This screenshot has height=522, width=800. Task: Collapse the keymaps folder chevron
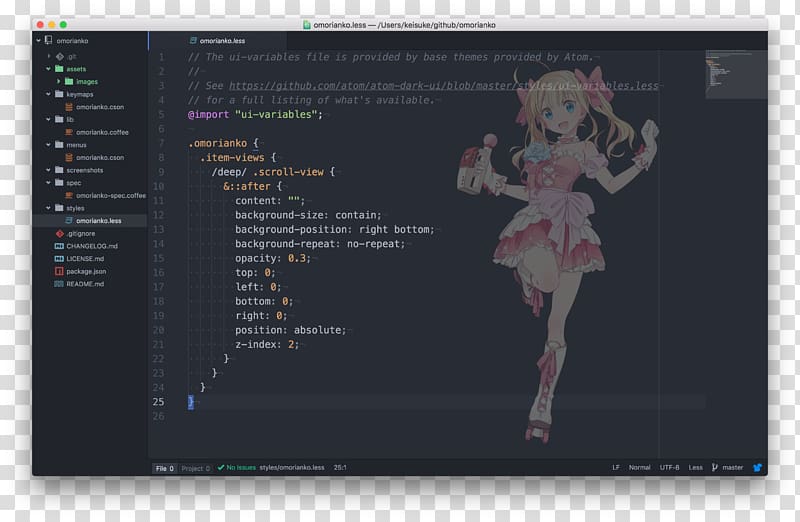(48, 94)
